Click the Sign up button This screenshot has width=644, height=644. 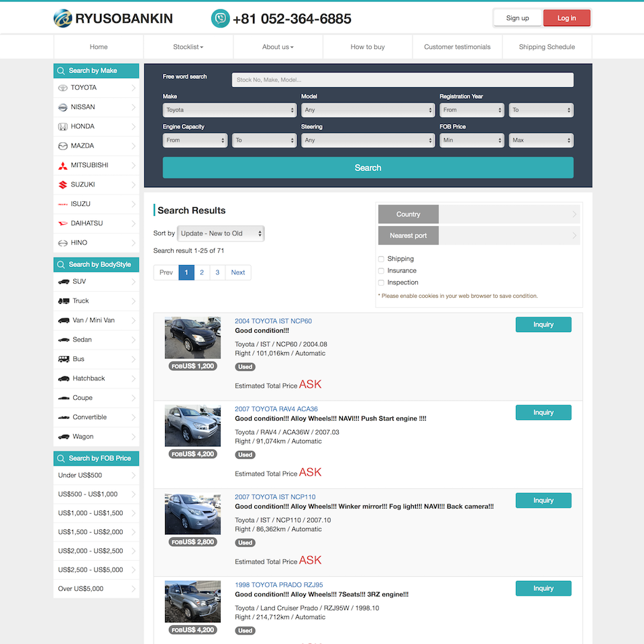[517, 18]
